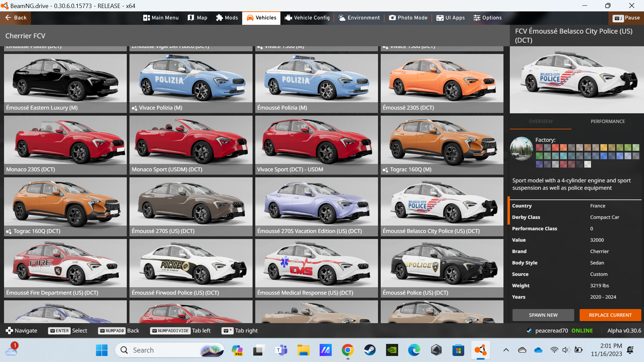Open Microsoft Teams from the taskbar
The image size is (644, 362).
[281, 350]
